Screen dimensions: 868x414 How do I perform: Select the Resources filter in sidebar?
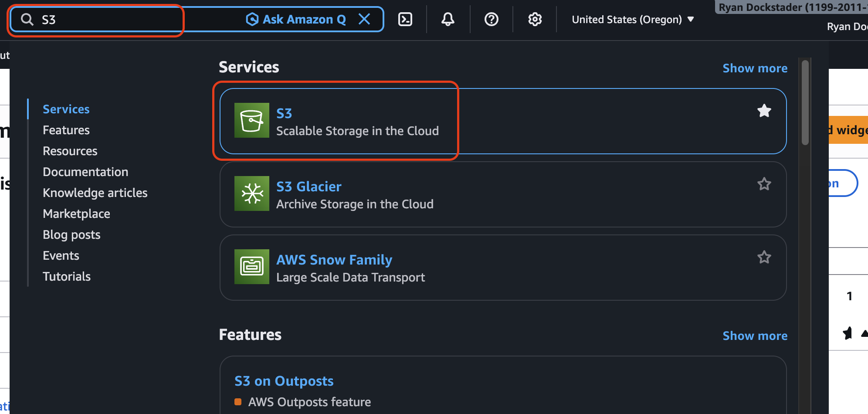pos(70,151)
